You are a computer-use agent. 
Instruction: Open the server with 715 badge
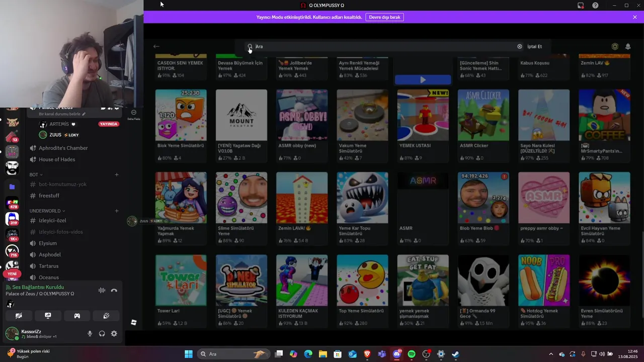(x=12, y=251)
